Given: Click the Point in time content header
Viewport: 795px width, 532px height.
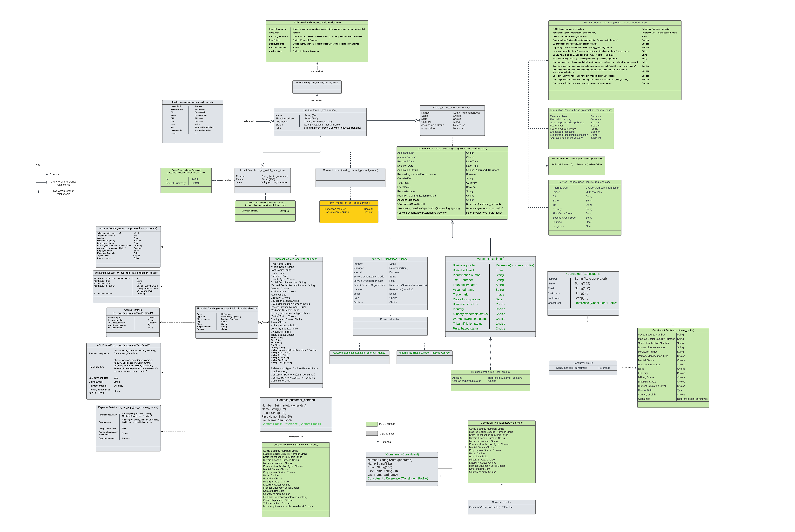Looking at the screenshot, I should click(x=192, y=102).
